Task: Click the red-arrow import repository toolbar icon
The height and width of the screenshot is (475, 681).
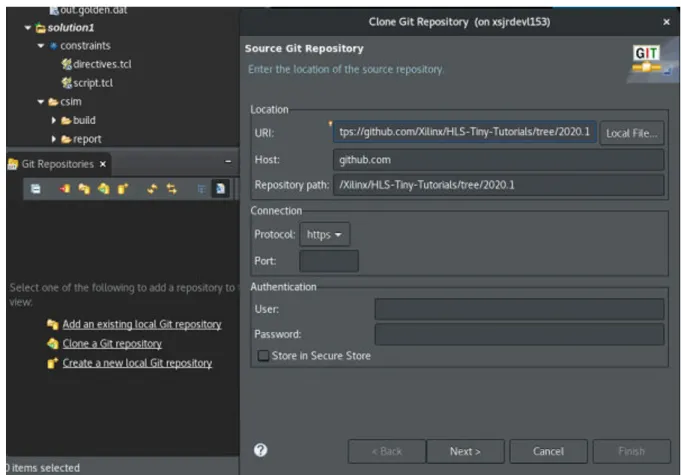Action: 64,189
